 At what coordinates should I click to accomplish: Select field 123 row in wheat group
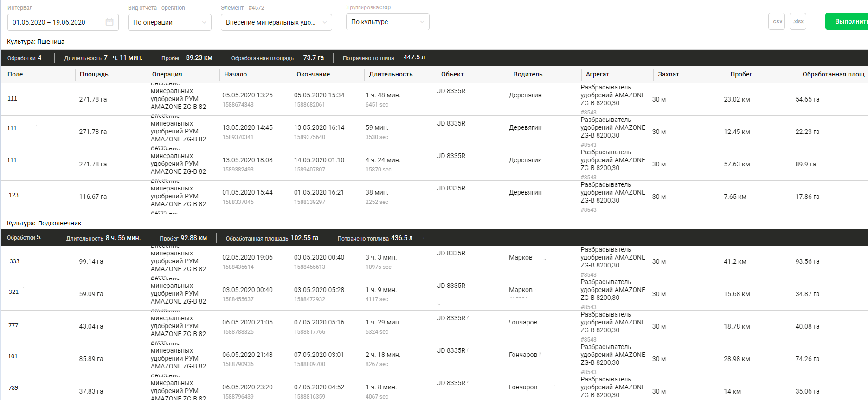pos(14,195)
